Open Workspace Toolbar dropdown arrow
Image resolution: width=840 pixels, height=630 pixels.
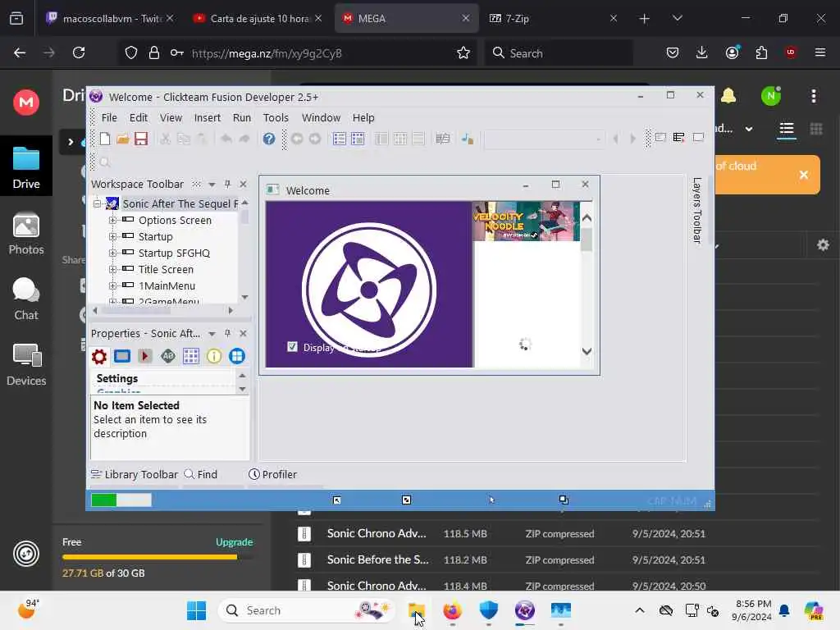point(212,185)
